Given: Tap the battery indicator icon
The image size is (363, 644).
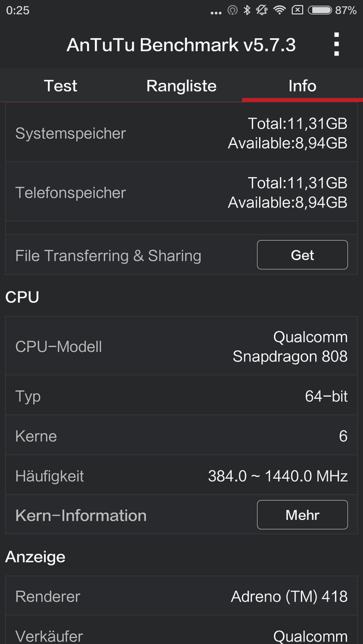Looking at the screenshot, I should (x=320, y=10).
